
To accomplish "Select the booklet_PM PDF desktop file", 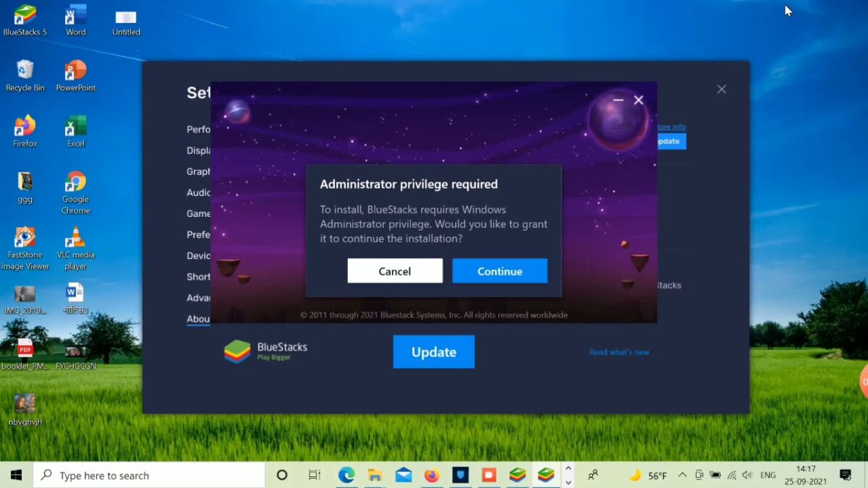I will pos(25,354).
